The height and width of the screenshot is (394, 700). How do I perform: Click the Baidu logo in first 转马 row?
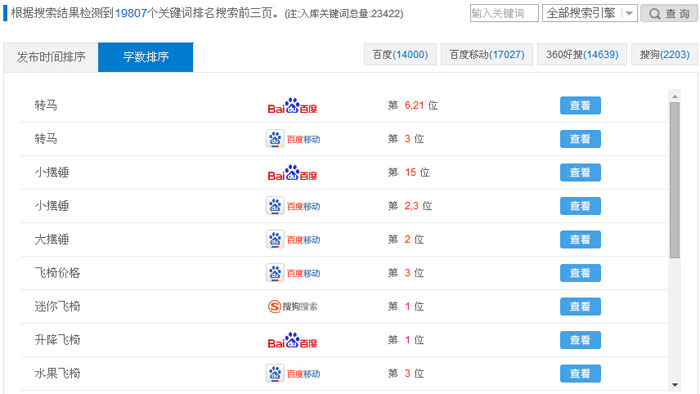tap(292, 106)
